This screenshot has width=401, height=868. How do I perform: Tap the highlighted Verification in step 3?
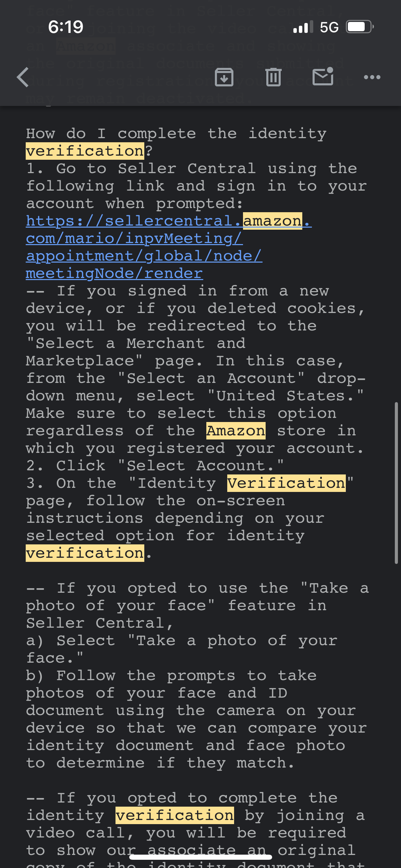[x=287, y=483]
